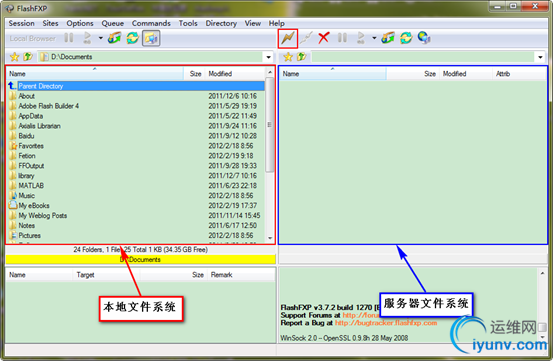Screen dimensions: 553x361
Task: Expand the D:\Documents path dropdown
Action: coord(268,57)
